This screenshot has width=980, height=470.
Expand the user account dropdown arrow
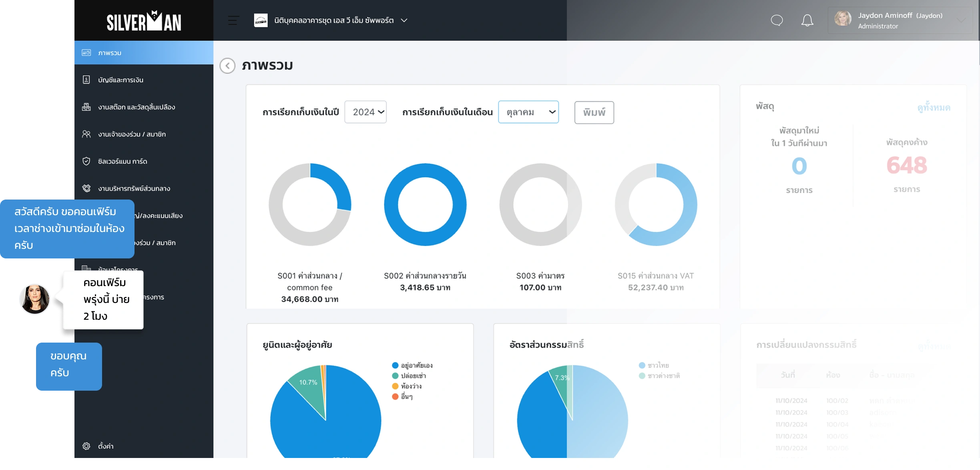tap(962, 20)
